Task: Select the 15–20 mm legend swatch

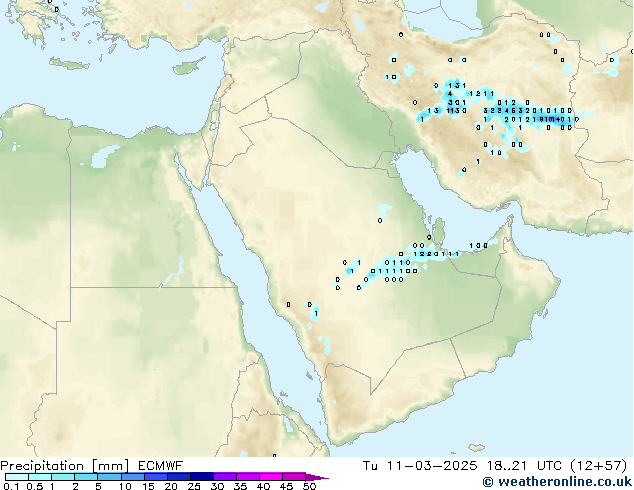Action: point(156,477)
